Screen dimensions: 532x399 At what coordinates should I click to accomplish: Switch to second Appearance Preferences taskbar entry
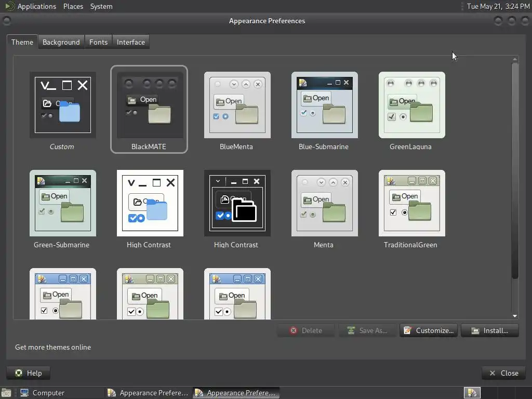coord(236,393)
